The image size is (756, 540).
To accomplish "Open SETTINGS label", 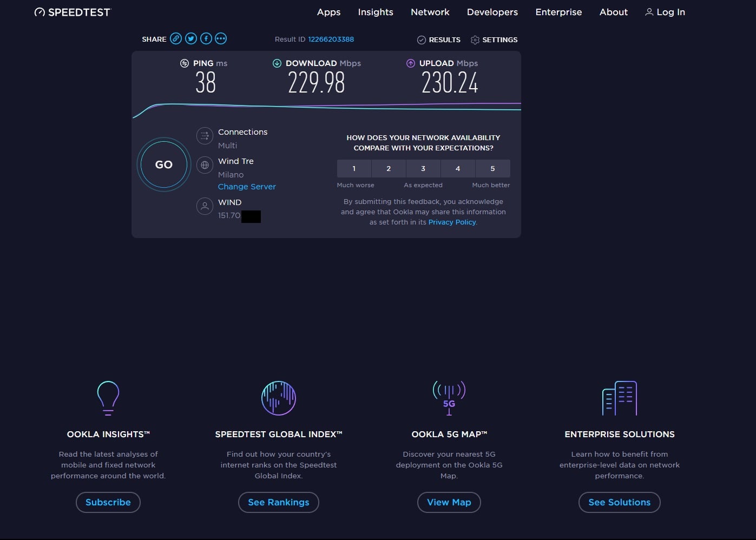I will coord(500,40).
